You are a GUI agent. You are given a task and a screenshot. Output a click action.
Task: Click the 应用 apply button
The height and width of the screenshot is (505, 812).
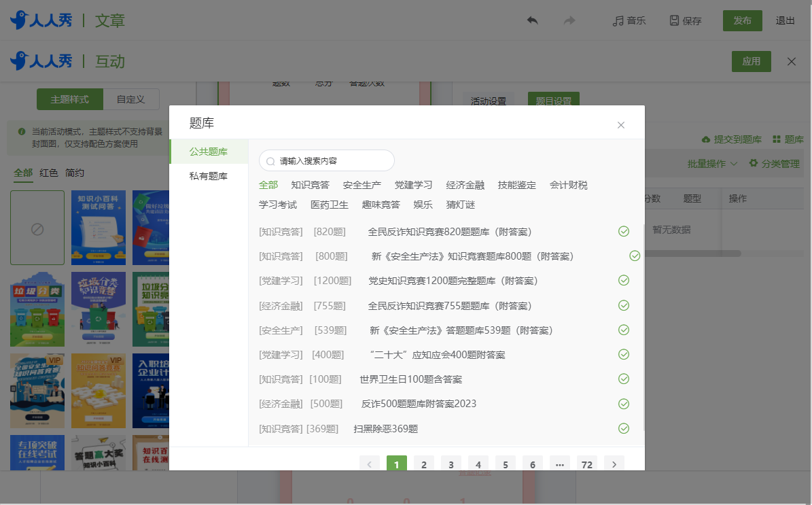click(x=752, y=61)
